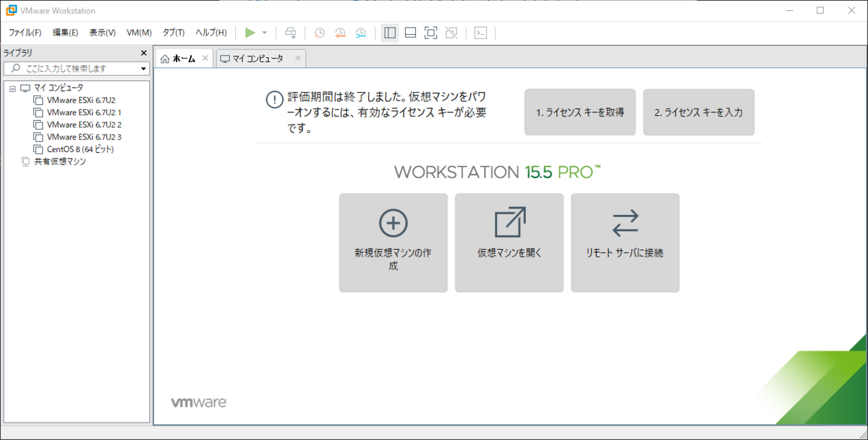868x440 pixels.
Task: Switch to the ホーム tab
Action: (x=185, y=59)
